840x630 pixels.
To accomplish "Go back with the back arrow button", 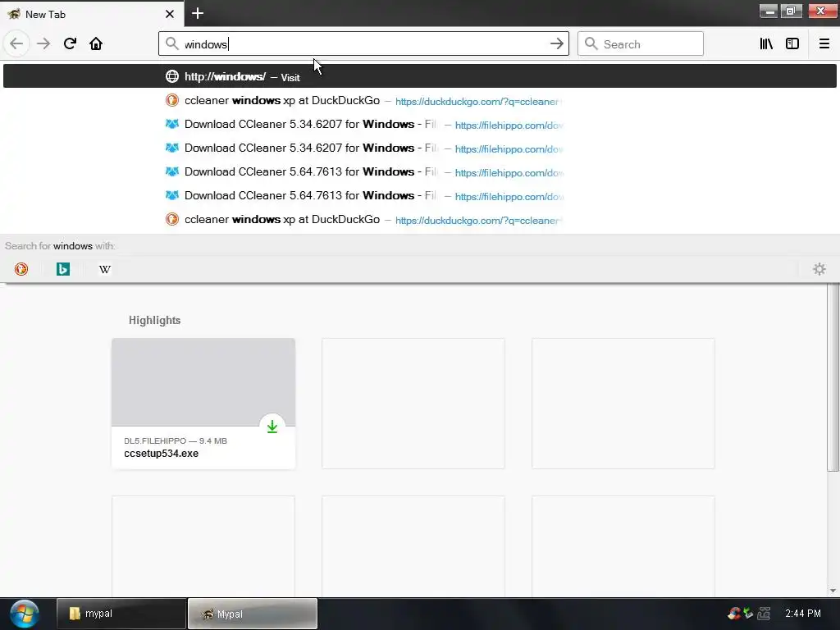I will coord(16,43).
